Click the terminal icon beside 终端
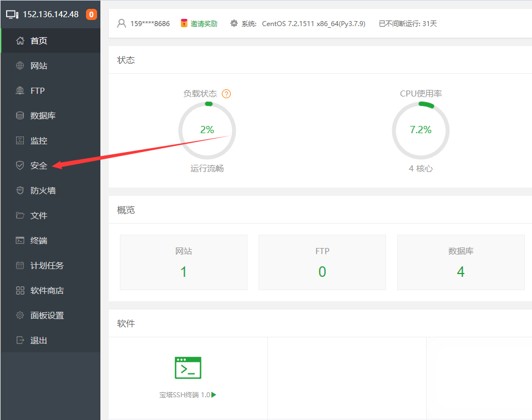 tap(20, 240)
